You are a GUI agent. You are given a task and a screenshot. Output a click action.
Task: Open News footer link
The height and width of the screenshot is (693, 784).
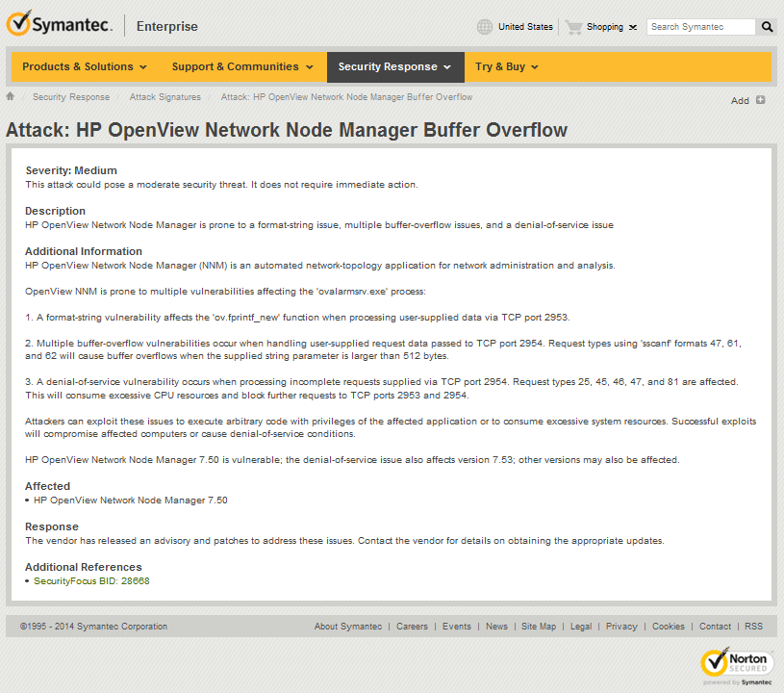coord(496,626)
